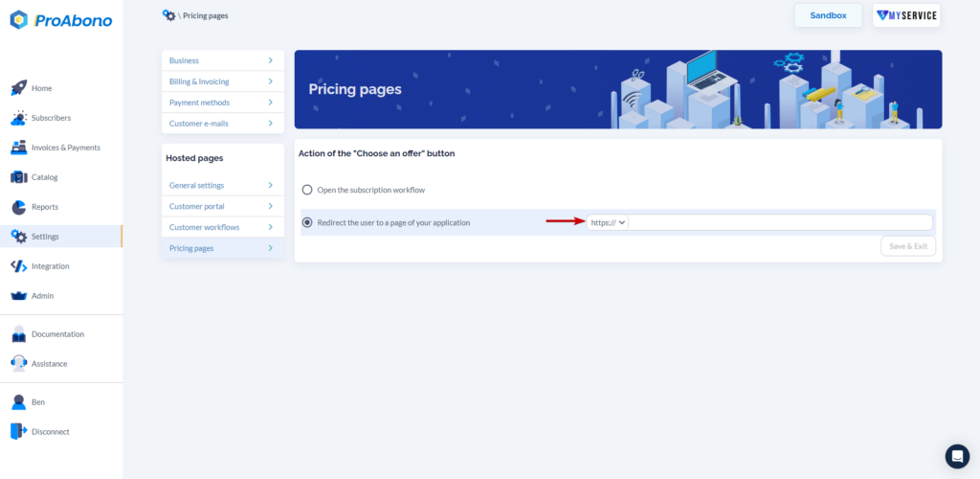Select "Open the subscription workflow" radio button
The width and height of the screenshot is (980, 479).
click(307, 190)
